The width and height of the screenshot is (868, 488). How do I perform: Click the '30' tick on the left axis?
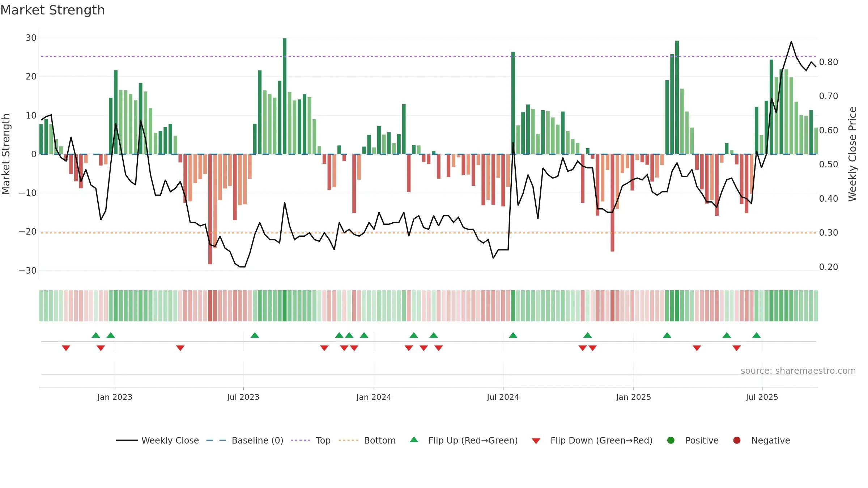coord(31,38)
